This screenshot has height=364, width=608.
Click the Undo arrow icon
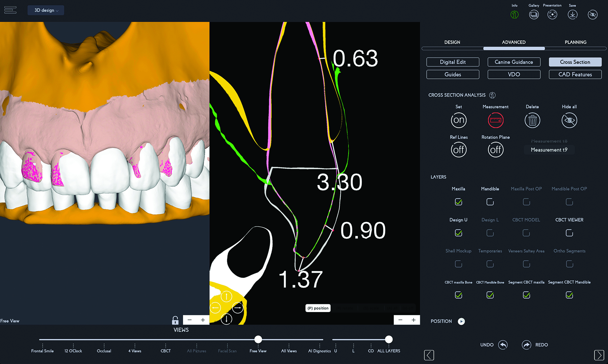pyautogui.click(x=503, y=345)
